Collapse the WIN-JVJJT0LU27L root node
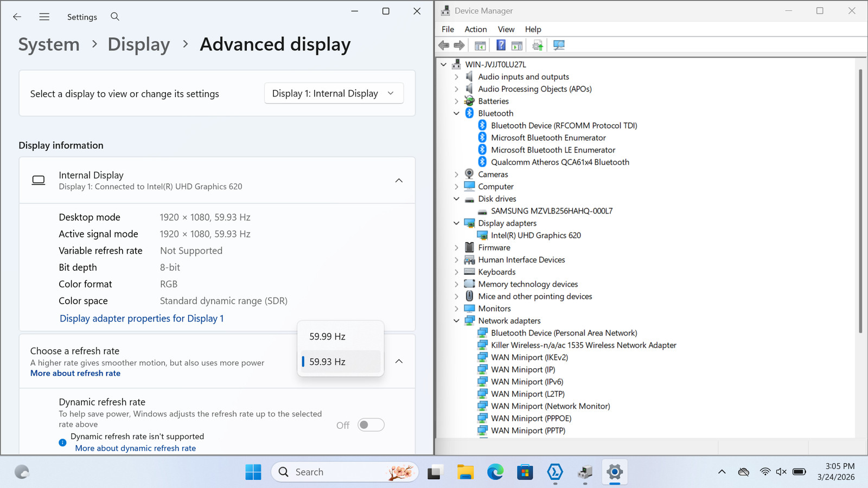 point(444,65)
